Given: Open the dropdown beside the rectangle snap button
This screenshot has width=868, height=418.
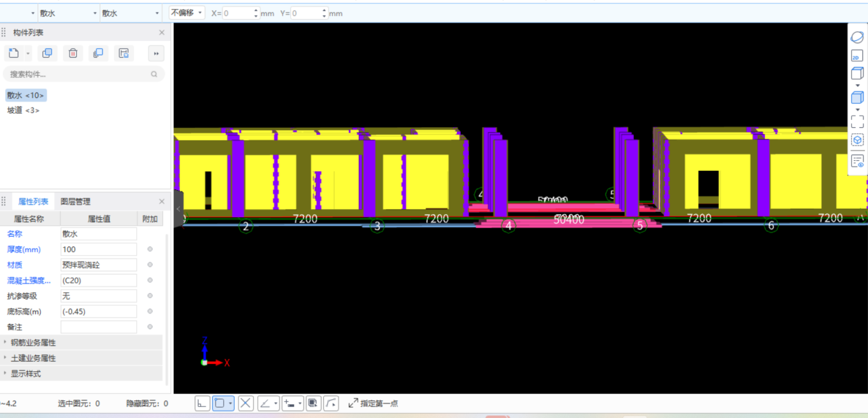Looking at the screenshot, I should point(231,403).
